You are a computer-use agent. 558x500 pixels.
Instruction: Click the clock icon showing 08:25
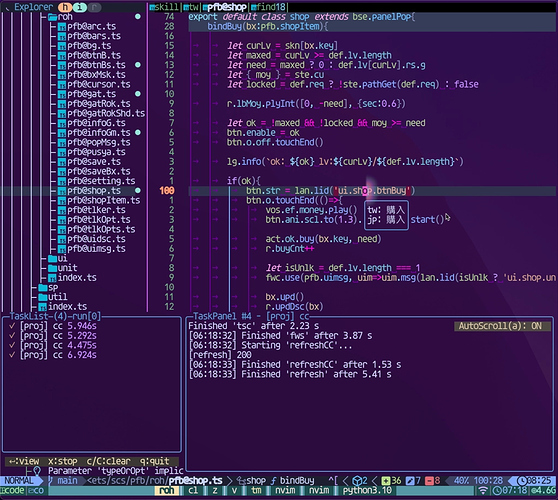click(522, 481)
